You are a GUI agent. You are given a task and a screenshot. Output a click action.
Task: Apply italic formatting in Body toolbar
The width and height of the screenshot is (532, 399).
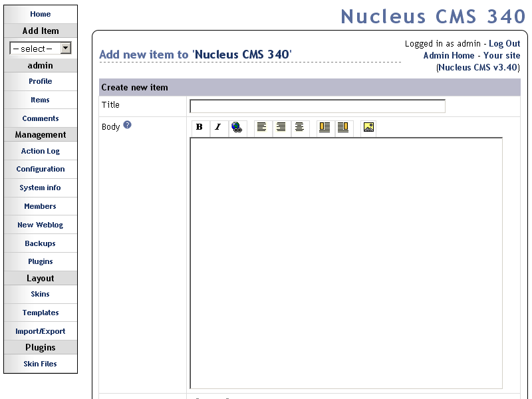218,127
